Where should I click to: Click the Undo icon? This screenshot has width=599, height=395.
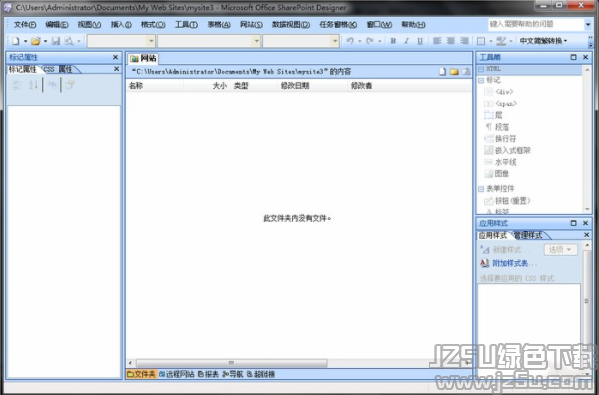(x=350, y=41)
